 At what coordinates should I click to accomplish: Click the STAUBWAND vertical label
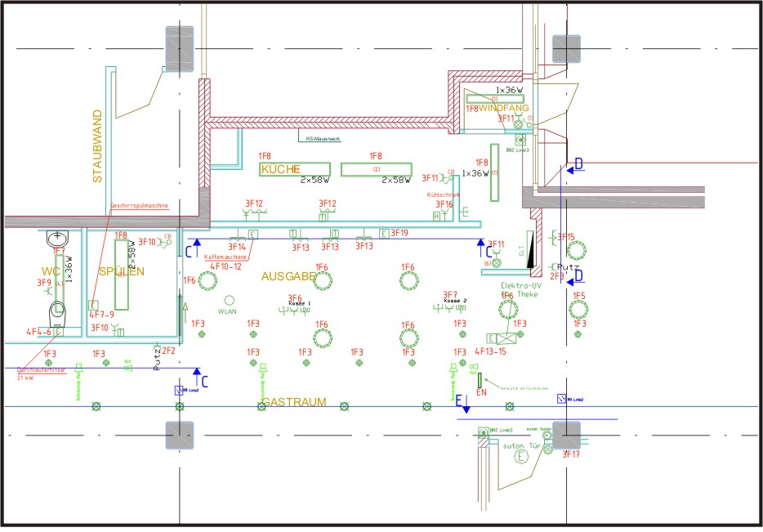point(97,146)
